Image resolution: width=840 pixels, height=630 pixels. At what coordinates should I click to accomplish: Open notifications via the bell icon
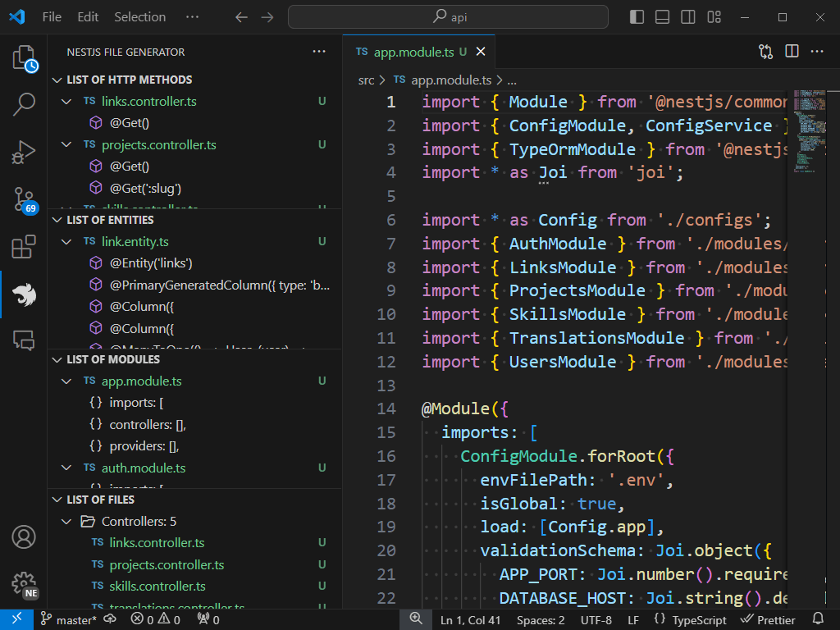point(819,619)
